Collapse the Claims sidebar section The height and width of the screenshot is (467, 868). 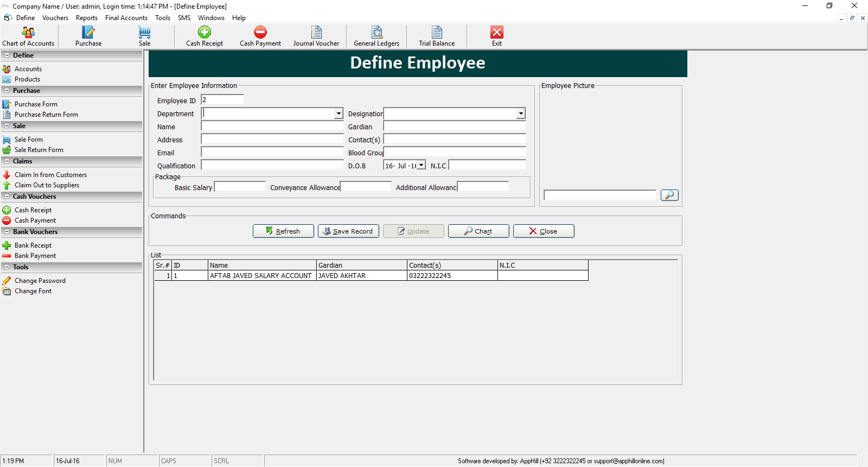7,161
